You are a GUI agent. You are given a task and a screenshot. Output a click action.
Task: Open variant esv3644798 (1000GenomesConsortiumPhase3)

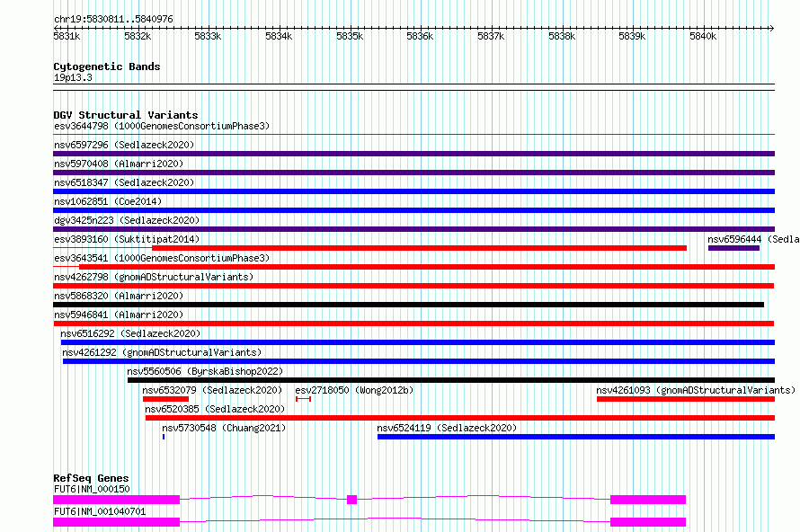(x=162, y=126)
